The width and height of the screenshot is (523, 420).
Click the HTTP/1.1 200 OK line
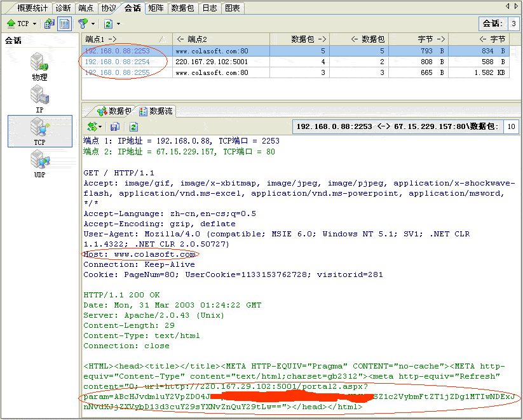point(121,295)
